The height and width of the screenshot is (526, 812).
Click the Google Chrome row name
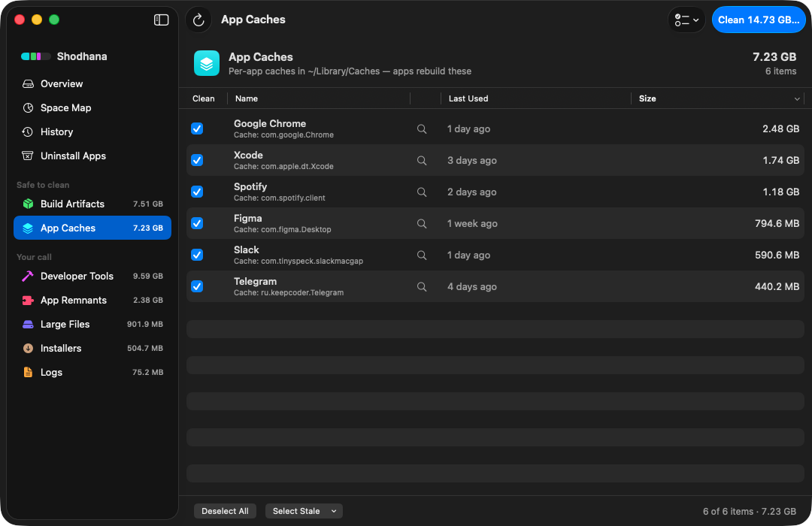[x=270, y=124]
